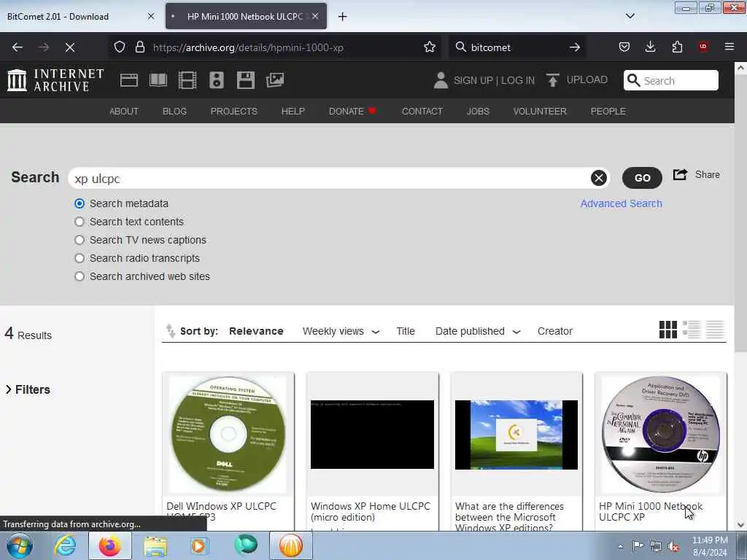Screen dimensions: 747x560
Task: Show site security padlock info
Action: [139, 47]
